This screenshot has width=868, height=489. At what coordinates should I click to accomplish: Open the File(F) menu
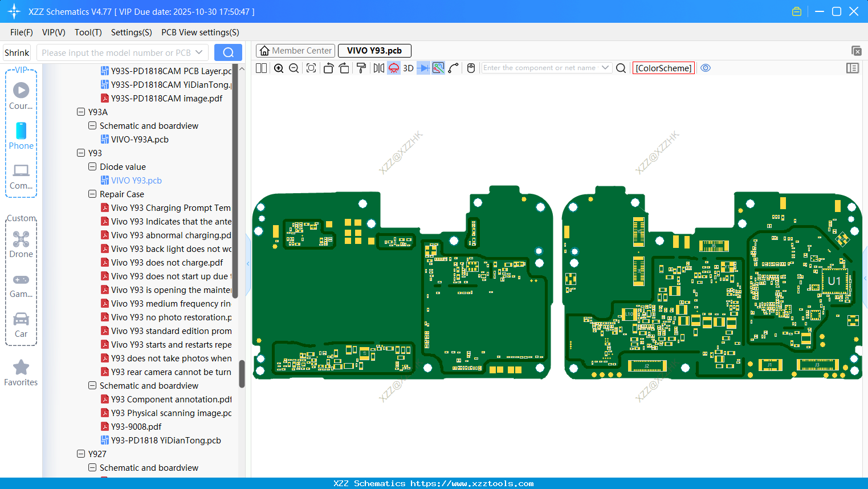(x=22, y=32)
